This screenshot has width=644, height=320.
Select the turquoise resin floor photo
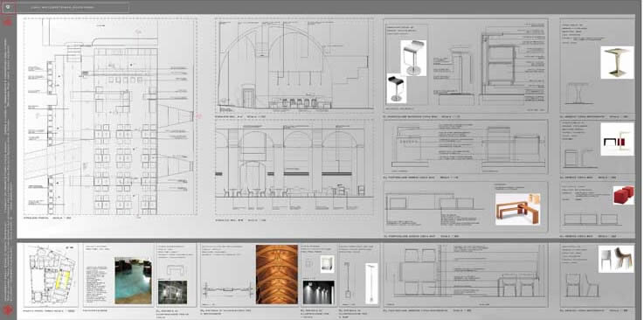click(133, 281)
